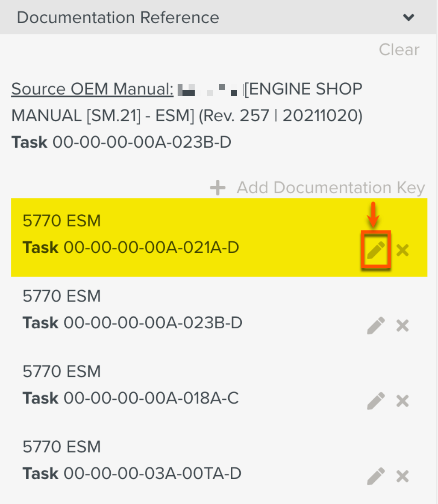Viewport: 438px width, 504px height.
Task: Open the Source OEM Manual link
Action: (x=92, y=89)
